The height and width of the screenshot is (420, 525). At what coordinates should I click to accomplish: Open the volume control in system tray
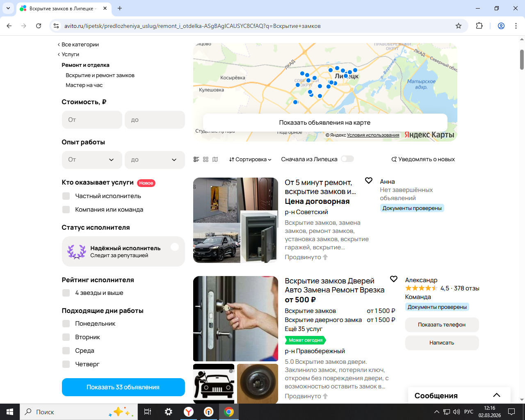[x=457, y=412]
